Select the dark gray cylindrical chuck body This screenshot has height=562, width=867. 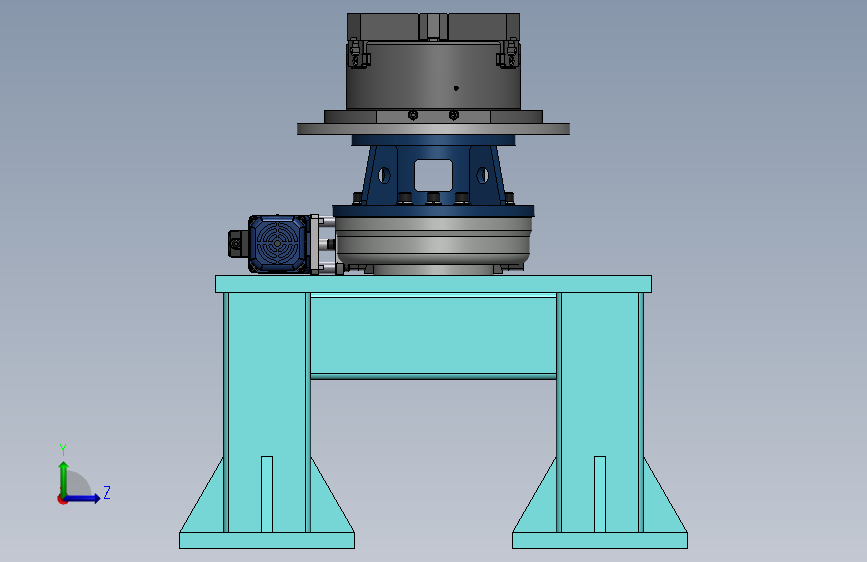[x=434, y=75]
